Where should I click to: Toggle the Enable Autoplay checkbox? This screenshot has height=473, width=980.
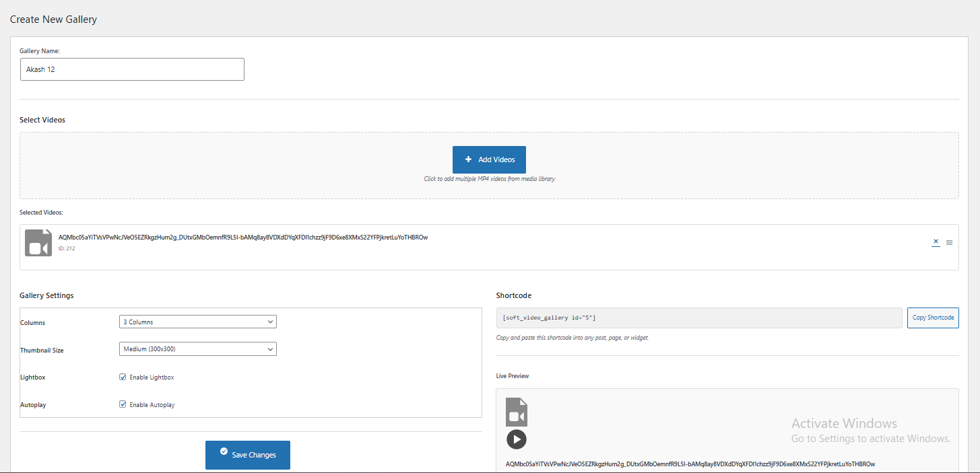click(x=123, y=404)
